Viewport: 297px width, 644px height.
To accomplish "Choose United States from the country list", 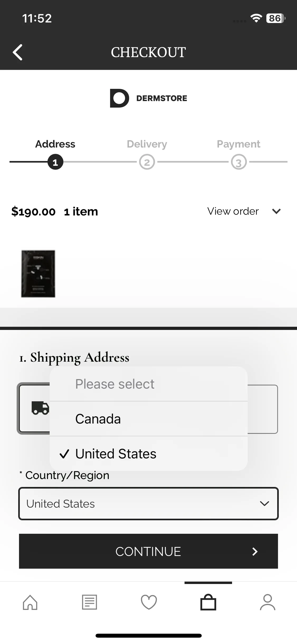I will [149, 454].
